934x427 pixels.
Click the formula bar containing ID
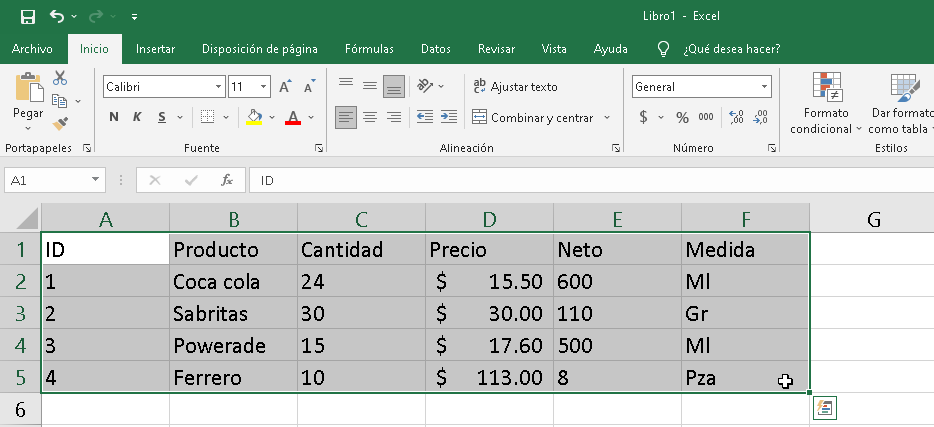[591, 180]
